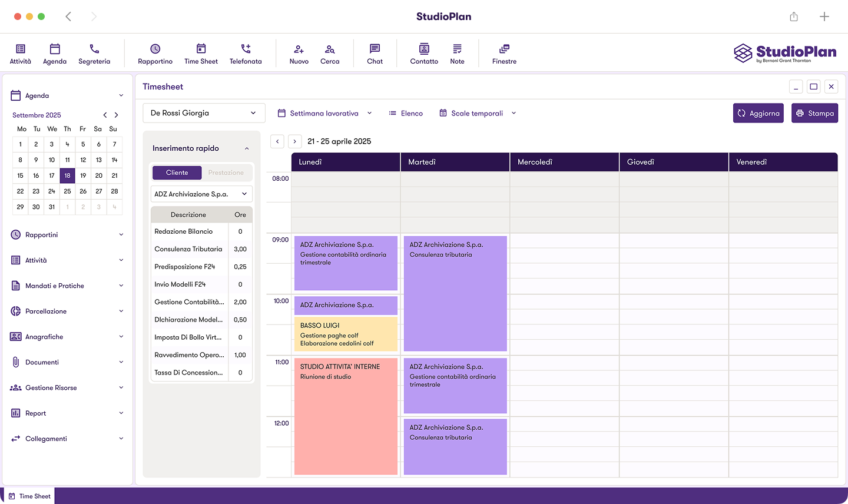
Task: Expand Mandati e Pratiche section
Action: point(68,286)
